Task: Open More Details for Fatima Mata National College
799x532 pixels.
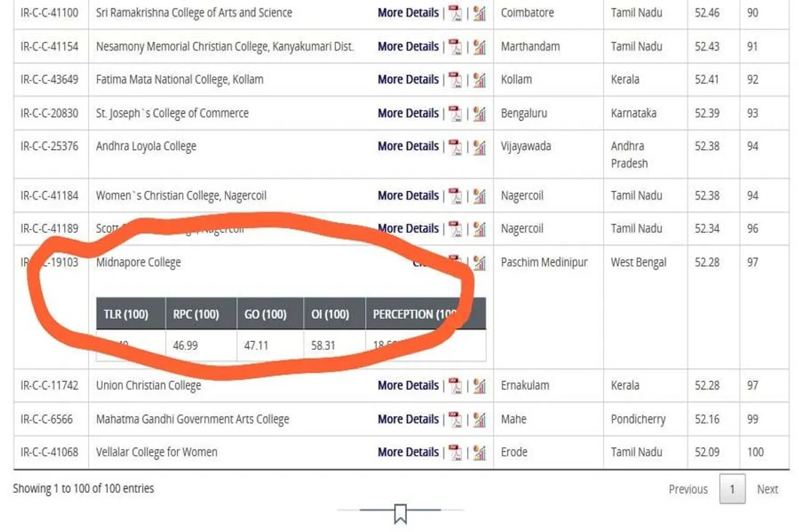Action: (408, 80)
